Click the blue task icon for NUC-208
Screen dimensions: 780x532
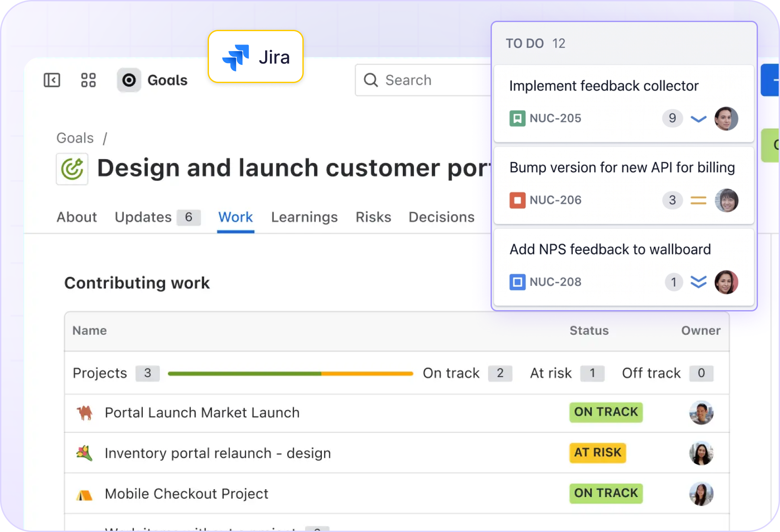tap(517, 282)
